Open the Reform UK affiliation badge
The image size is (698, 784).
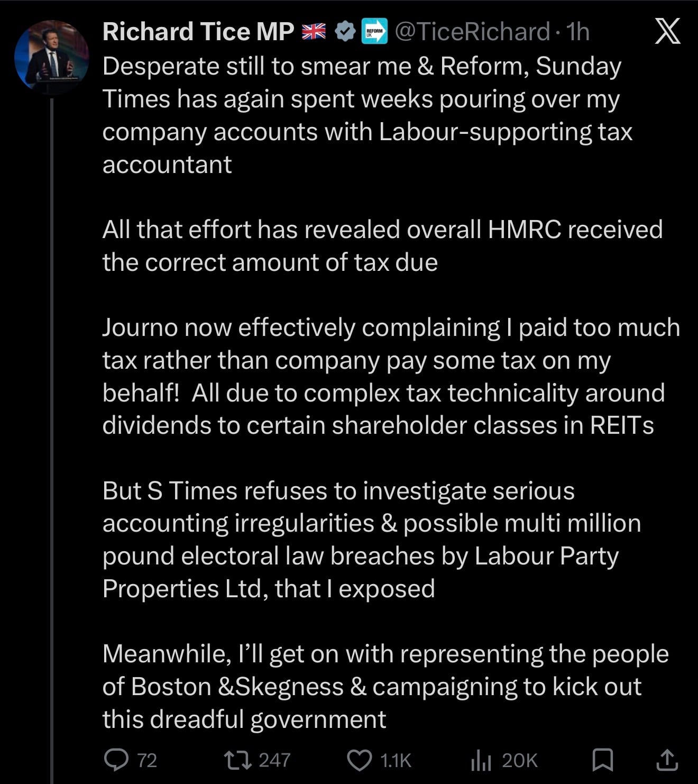[x=374, y=32]
